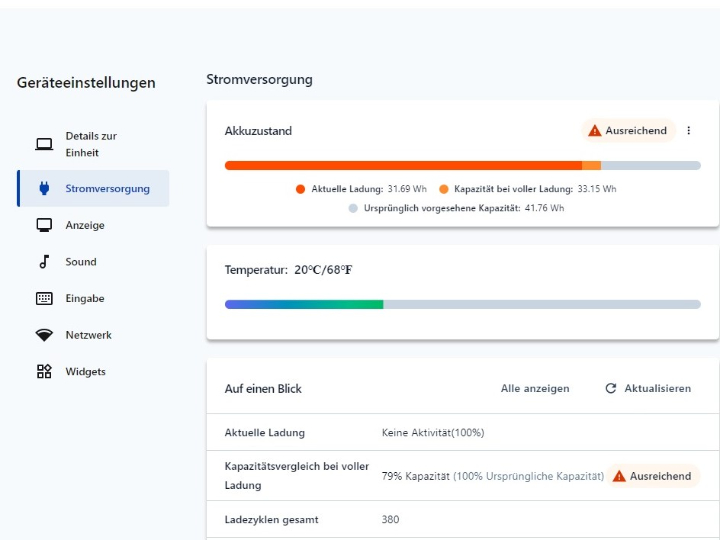Click the Akkuzustand card title
Screen dimensions: 720x540
258,131
